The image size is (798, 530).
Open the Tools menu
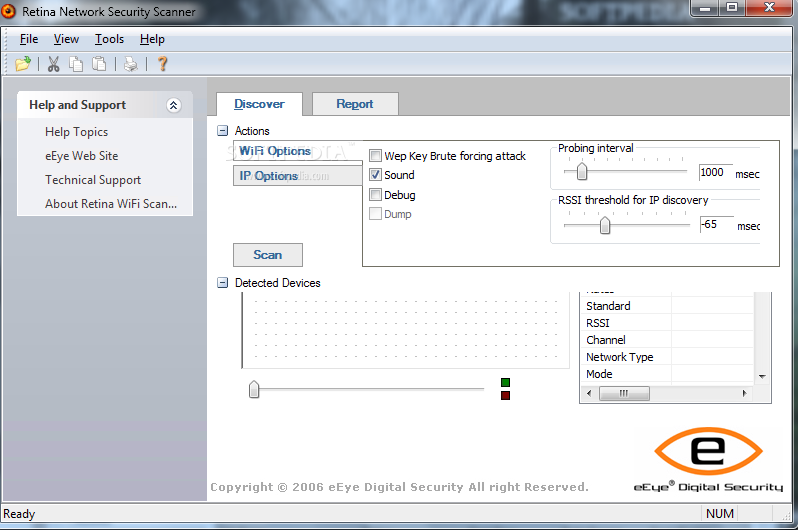click(x=109, y=39)
